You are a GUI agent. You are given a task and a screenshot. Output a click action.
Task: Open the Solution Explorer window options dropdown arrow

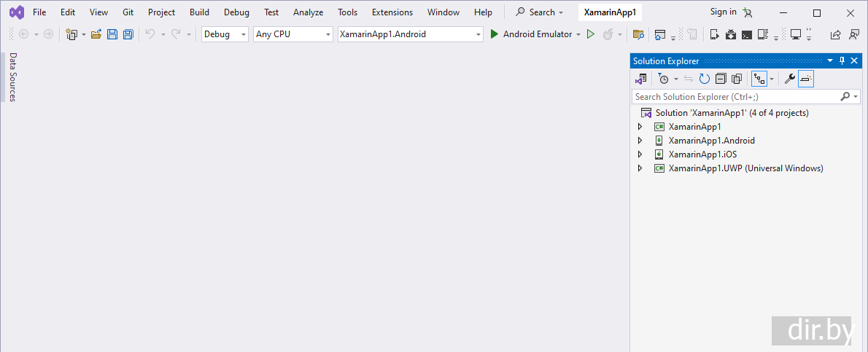click(x=830, y=61)
